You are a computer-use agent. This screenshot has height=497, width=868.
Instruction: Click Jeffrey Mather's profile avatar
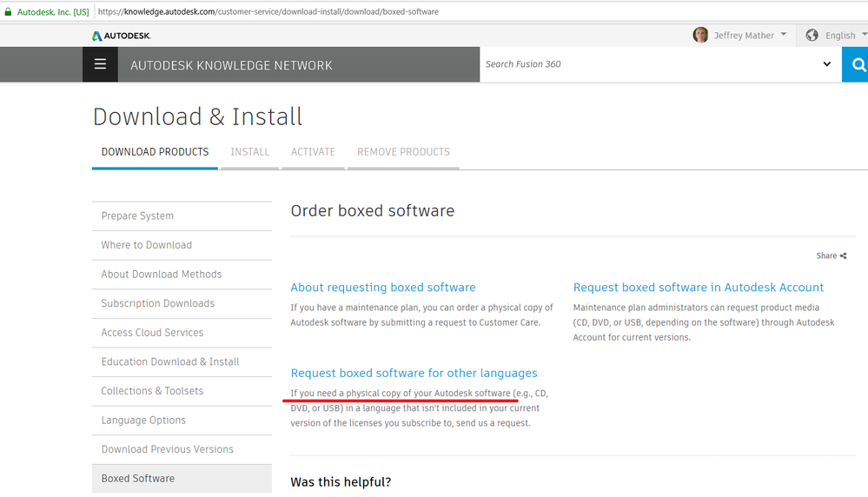(x=700, y=35)
